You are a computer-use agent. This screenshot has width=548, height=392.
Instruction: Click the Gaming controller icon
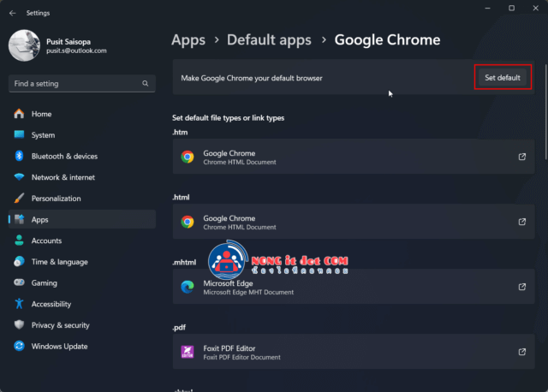click(x=19, y=282)
